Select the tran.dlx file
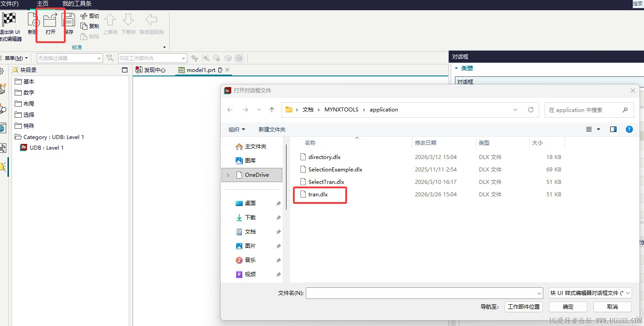 coord(318,195)
